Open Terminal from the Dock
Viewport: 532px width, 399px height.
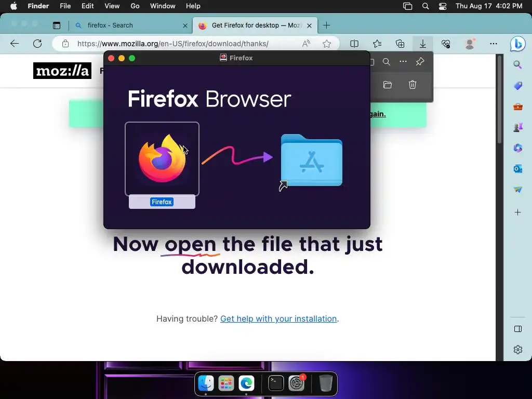point(276,383)
